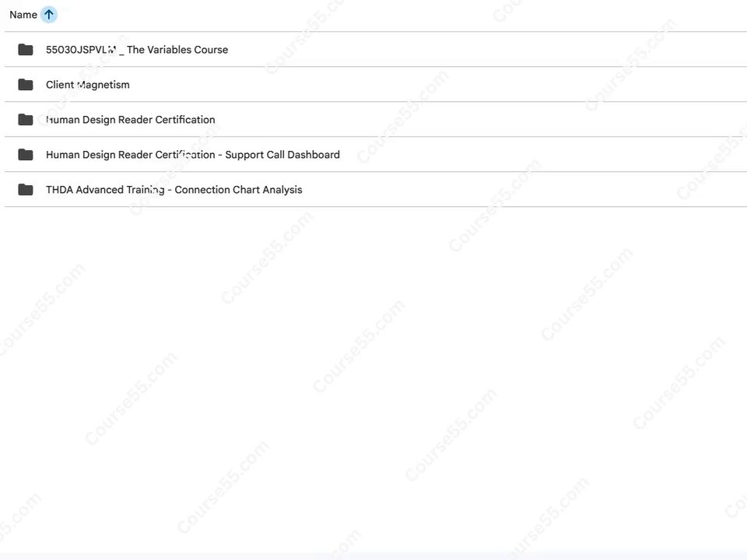Click folder icon beside Human Design Reader Certification

coord(25,120)
